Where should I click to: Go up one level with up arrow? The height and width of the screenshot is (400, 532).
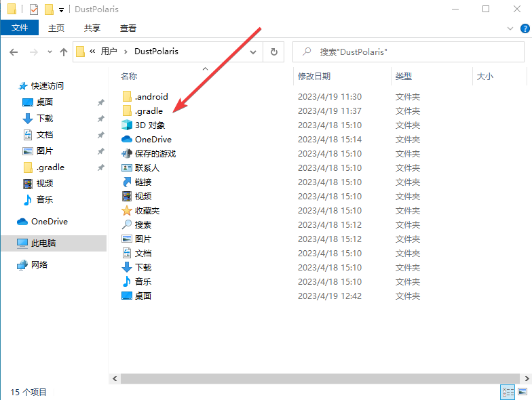64,52
